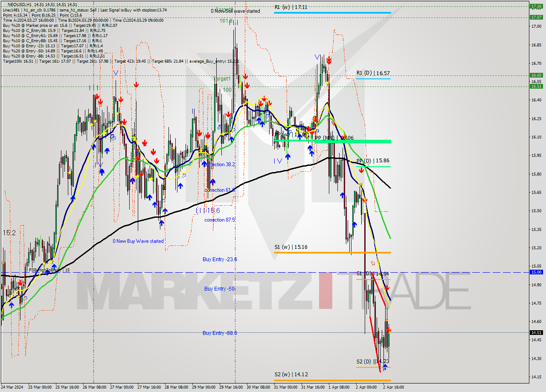This screenshot has height=392, width=546.
Task: Click the '0 New Sell wave started' annotation
Action: pyautogui.click(x=235, y=11)
